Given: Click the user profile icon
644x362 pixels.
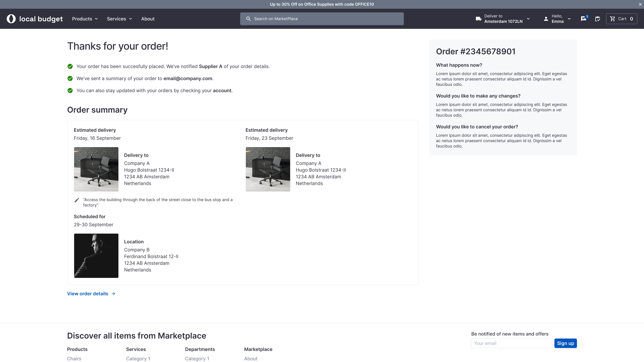Looking at the screenshot, I should tap(546, 19).
